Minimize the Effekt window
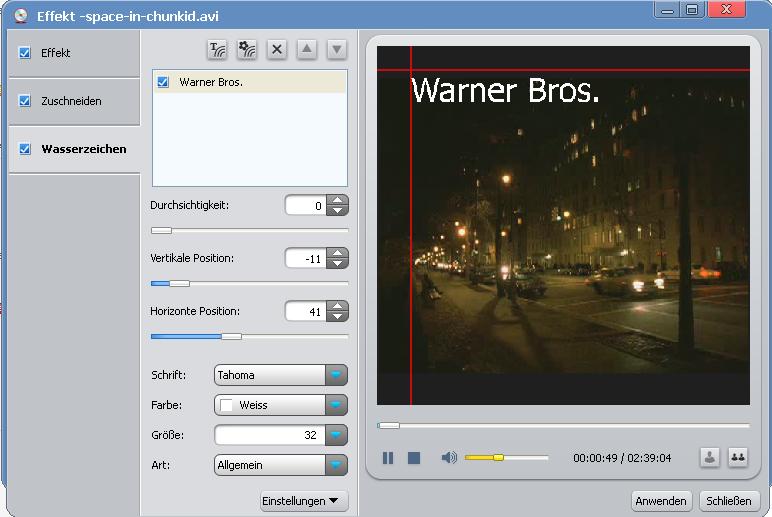The image size is (772, 517). click(x=668, y=10)
